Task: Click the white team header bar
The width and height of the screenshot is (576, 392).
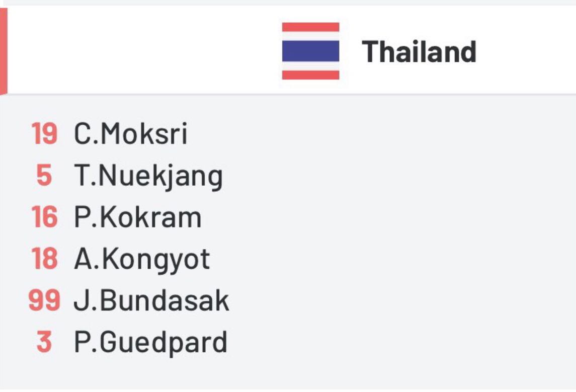Action: 288,51
